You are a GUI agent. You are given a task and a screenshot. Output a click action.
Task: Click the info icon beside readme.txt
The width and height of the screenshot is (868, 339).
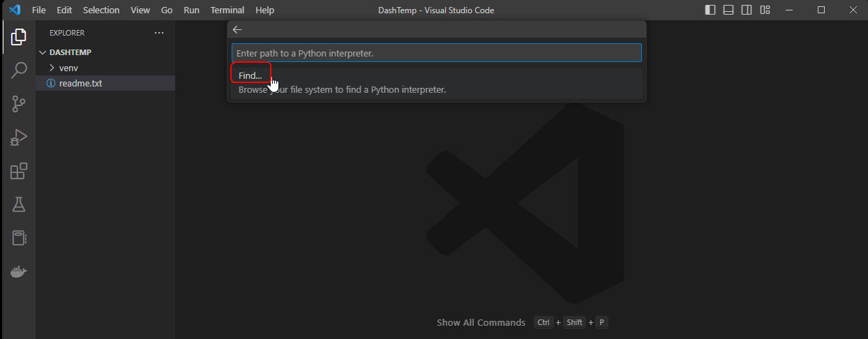pos(51,83)
